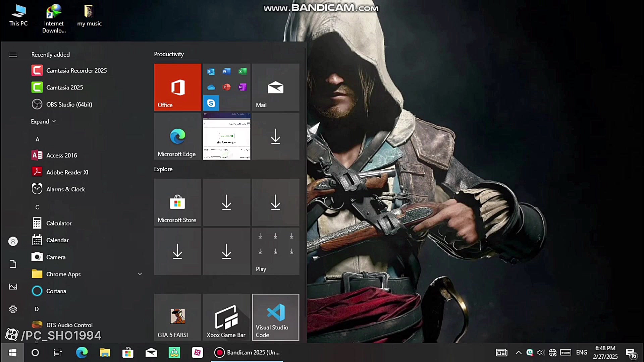Image resolution: width=644 pixels, height=362 pixels.
Task: Open the Microsoft Edge tile
Action: coord(177,136)
